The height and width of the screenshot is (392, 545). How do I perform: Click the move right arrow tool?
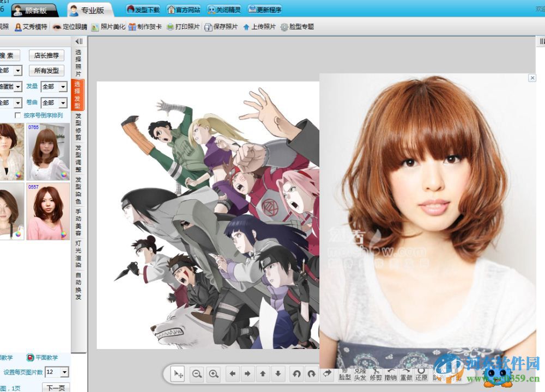point(247,374)
